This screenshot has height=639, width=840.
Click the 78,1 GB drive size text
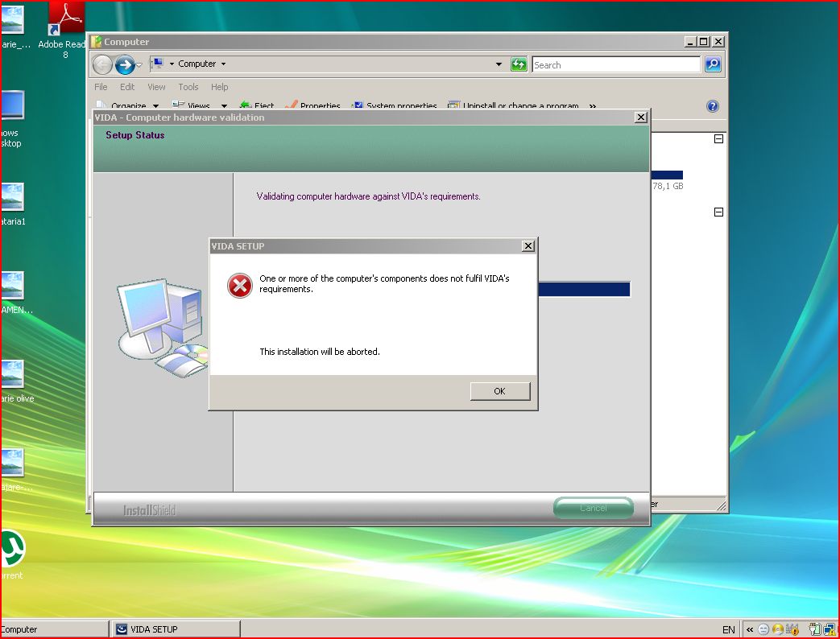tap(668, 186)
